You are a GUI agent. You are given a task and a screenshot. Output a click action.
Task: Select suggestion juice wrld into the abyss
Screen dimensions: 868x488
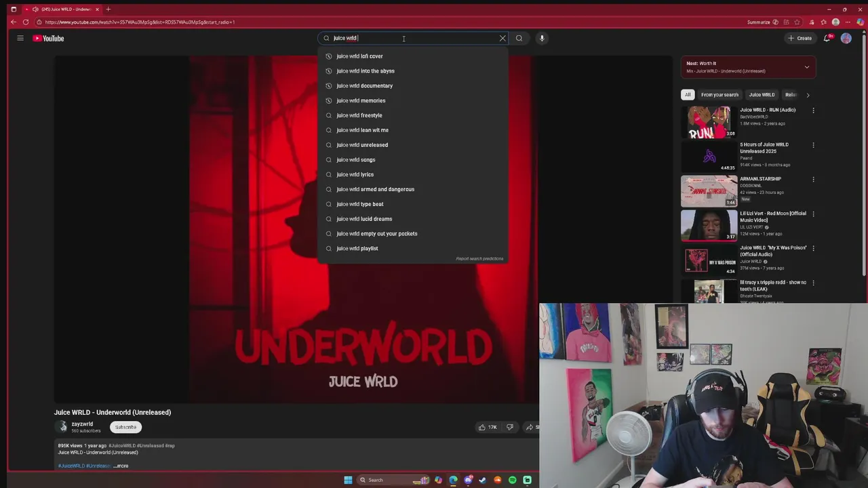point(412,71)
